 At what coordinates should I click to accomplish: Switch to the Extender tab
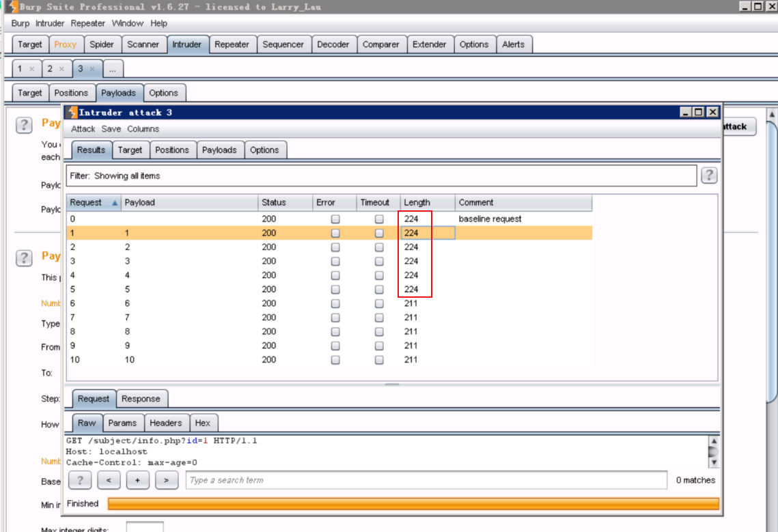[429, 44]
